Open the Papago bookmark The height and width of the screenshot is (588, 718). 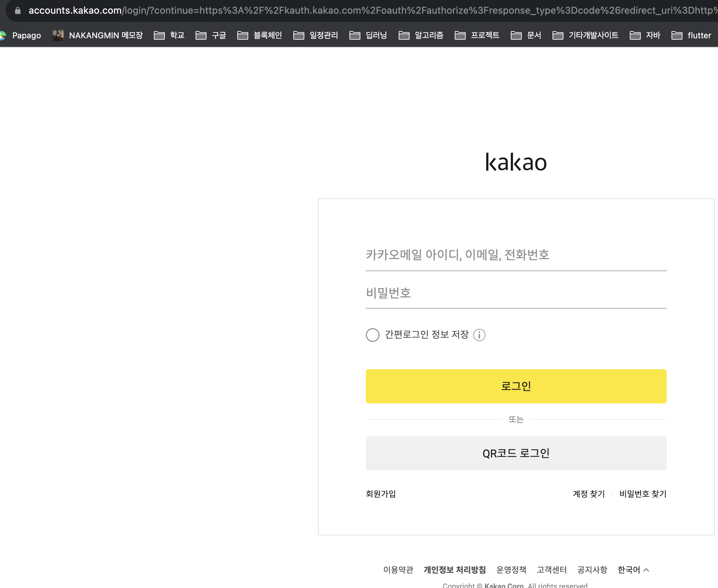(21, 35)
